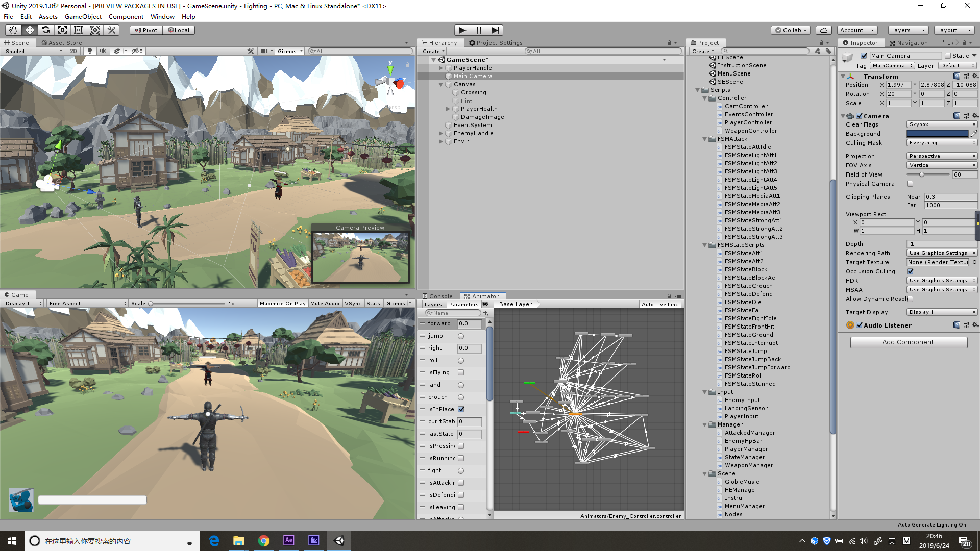Image resolution: width=980 pixels, height=551 pixels.
Task: Select the Hand tool in toolbar
Action: (13, 30)
